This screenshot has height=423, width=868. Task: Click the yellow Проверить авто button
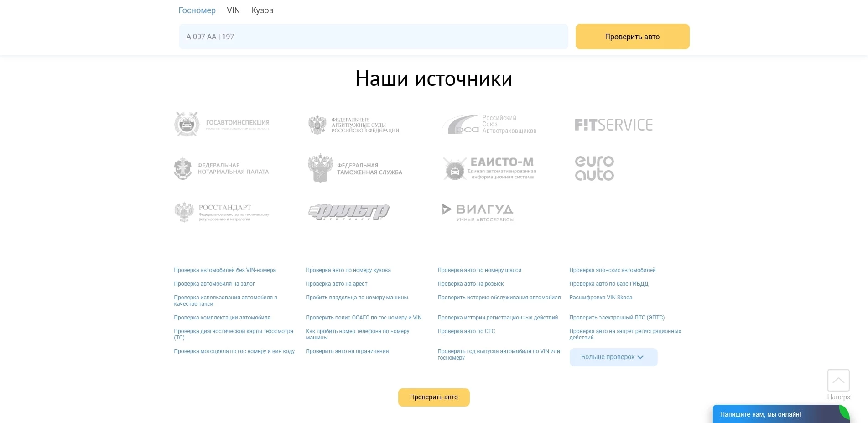[x=632, y=37]
